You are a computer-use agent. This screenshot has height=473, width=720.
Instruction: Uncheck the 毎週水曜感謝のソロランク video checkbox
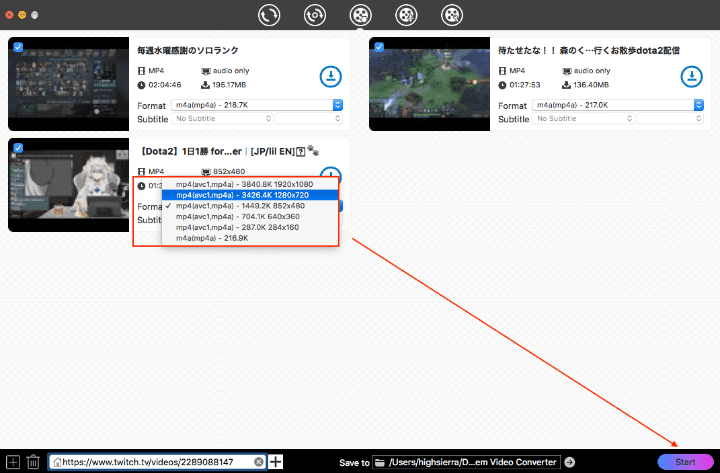tap(18, 47)
